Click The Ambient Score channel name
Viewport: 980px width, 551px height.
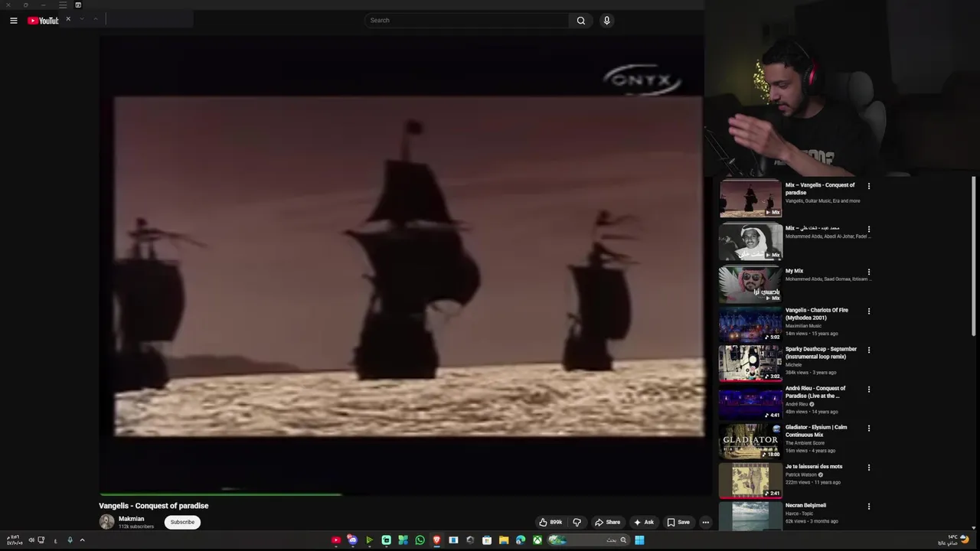point(805,443)
